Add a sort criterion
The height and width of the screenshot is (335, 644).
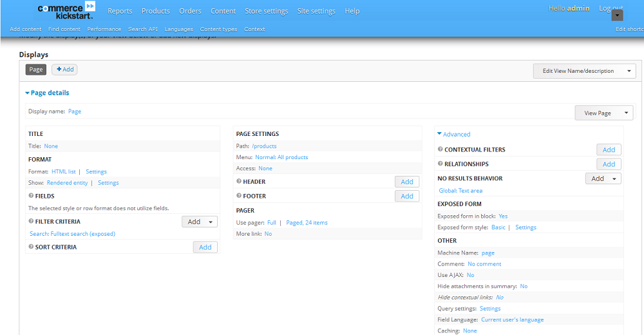205,247
